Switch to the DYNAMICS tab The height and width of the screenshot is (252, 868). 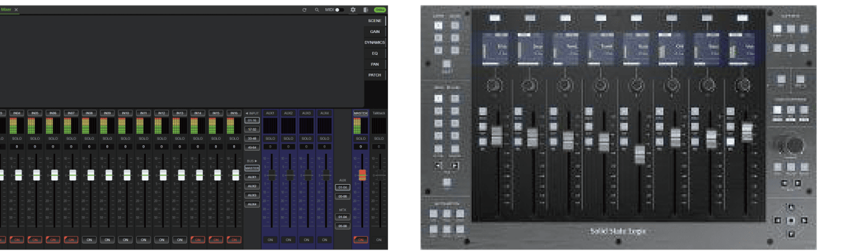[375, 42]
